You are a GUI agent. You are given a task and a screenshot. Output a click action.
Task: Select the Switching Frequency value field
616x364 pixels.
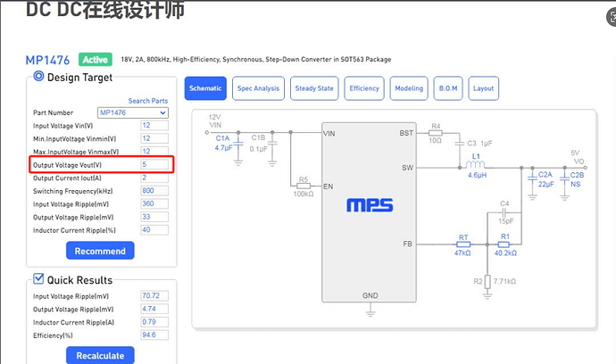(x=154, y=190)
